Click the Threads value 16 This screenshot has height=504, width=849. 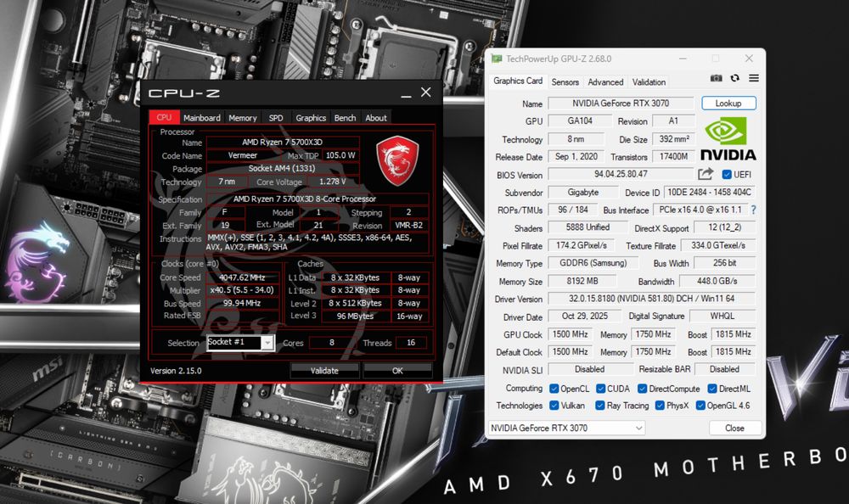pos(411,342)
